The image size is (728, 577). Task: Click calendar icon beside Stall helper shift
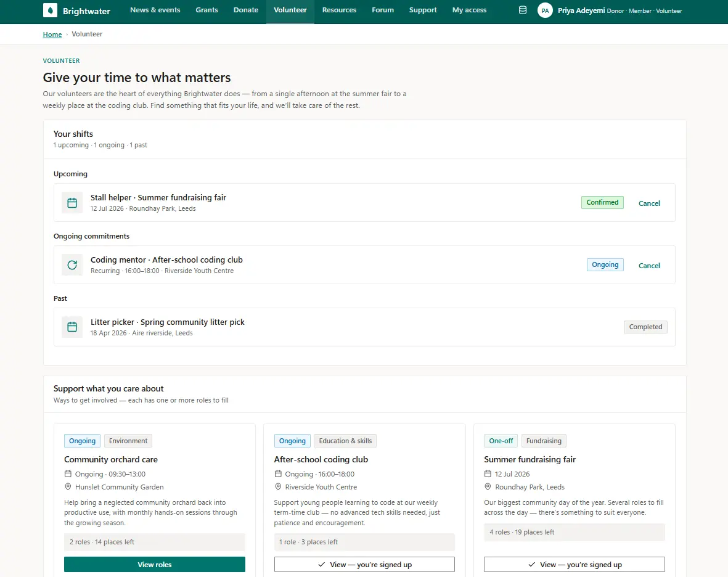(72, 203)
